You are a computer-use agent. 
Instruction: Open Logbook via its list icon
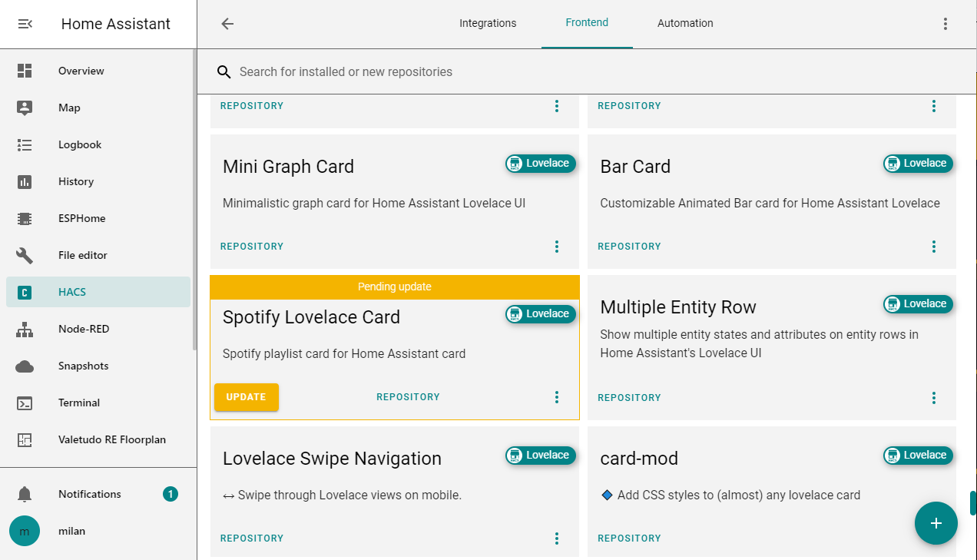click(25, 144)
